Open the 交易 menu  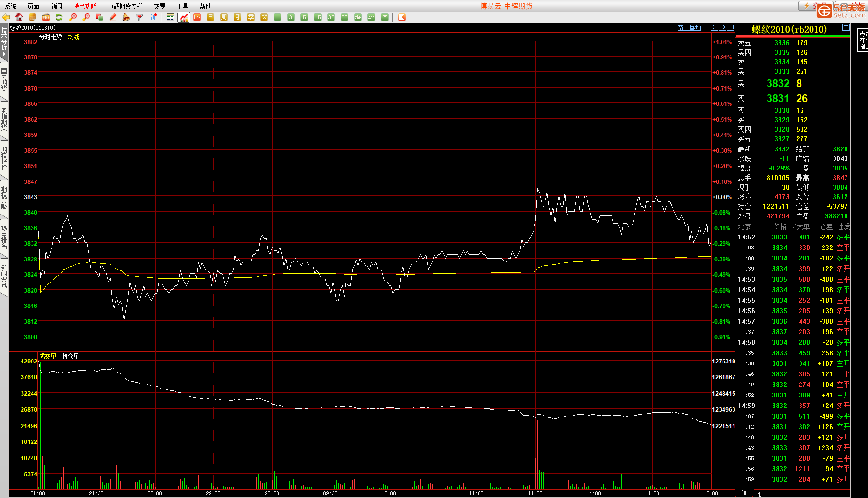(159, 6)
